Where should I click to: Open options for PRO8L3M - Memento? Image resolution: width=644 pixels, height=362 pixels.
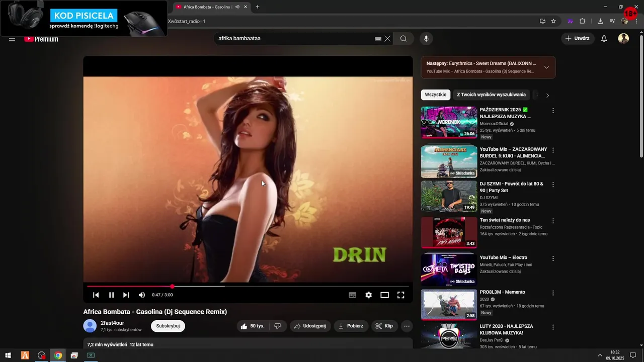[x=553, y=293]
